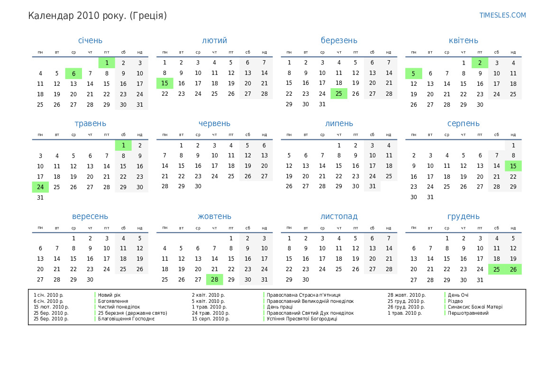Click legend date "2 квіт. 2010 р."
554x392 pixels.
point(209,295)
